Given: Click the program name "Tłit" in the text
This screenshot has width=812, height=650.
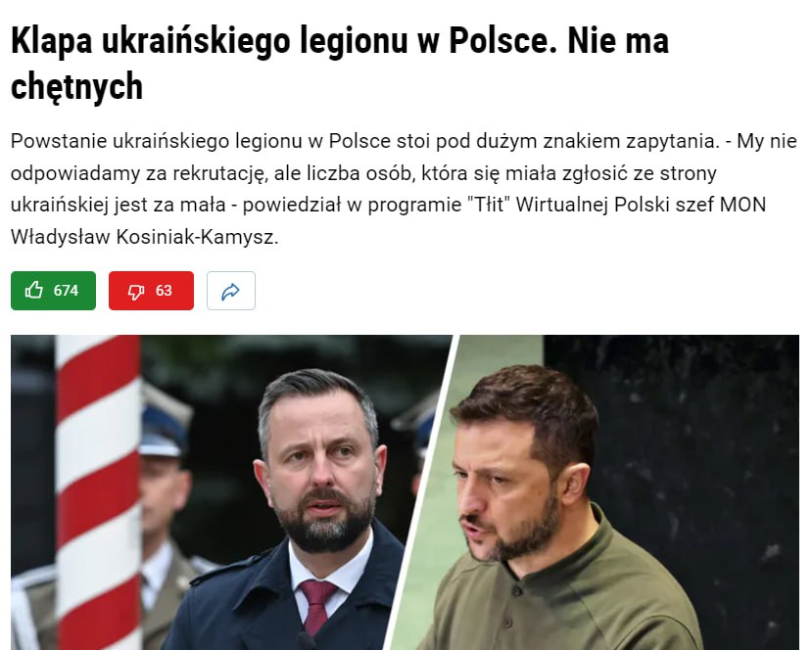Looking at the screenshot, I should pyautogui.click(x=489, y=205).
